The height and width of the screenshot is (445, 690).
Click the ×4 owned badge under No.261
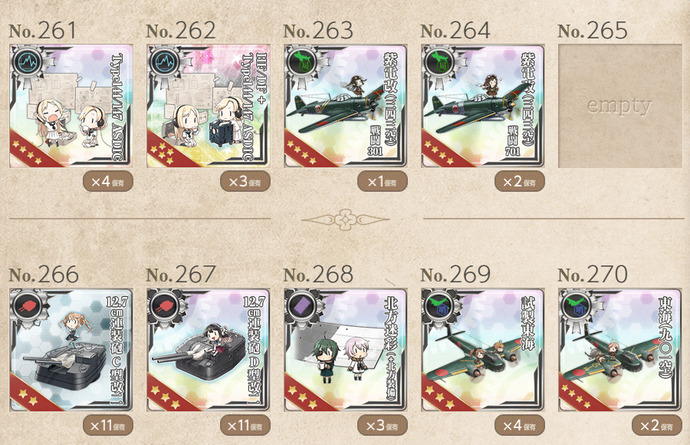click(108, 181)
